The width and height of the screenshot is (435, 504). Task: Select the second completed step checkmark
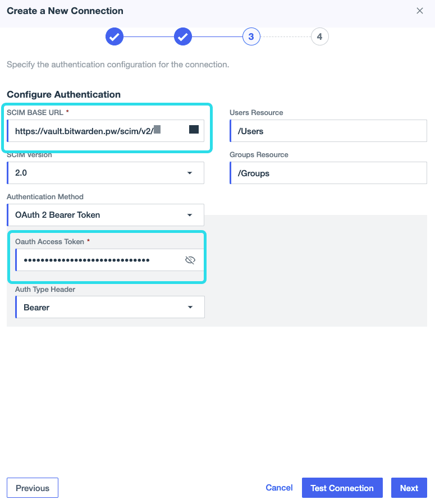pos(183,36)
